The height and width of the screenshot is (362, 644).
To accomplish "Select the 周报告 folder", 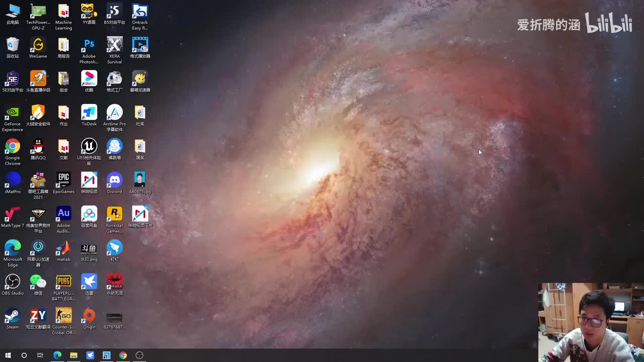I will click(63, 48).
